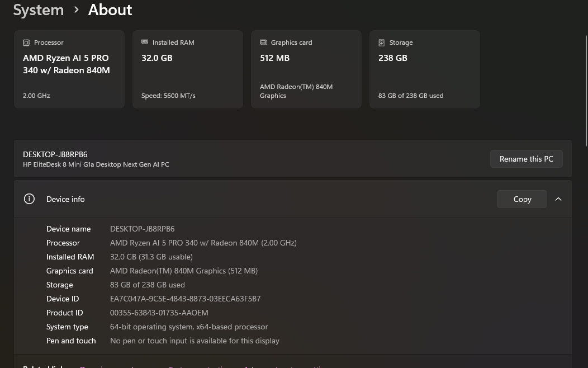Select the Processor value with 2.00 GHz in parentheses
Image resolution: width=588 pixels, height=368 pixels.
point(203,243)
